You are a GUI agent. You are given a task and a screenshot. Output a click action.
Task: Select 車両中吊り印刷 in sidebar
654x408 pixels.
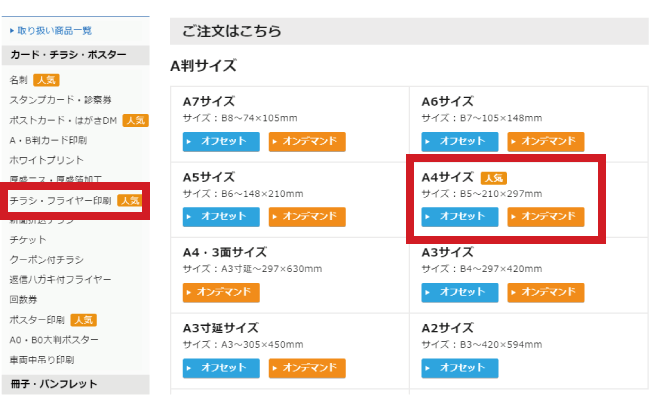point(42,359)
